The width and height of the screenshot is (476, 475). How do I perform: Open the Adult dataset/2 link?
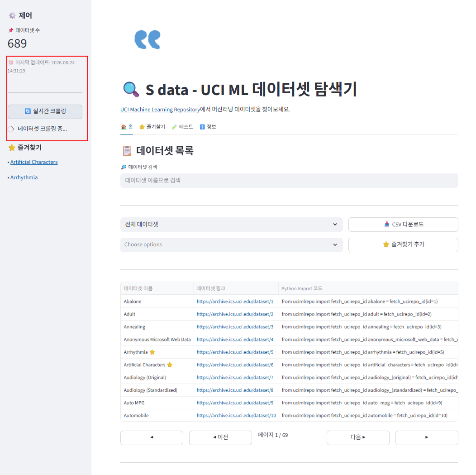click(235, 314)
